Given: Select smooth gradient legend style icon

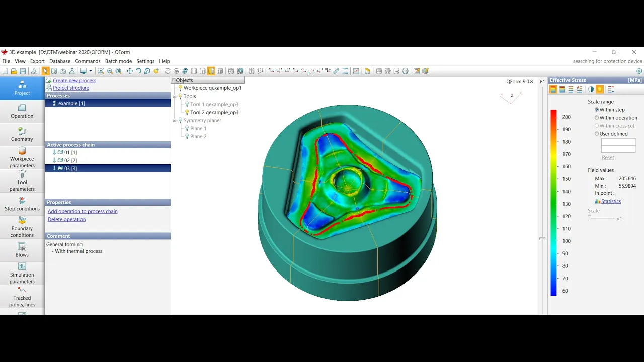Looking at the screenshot, I should (x=553, y=89).
